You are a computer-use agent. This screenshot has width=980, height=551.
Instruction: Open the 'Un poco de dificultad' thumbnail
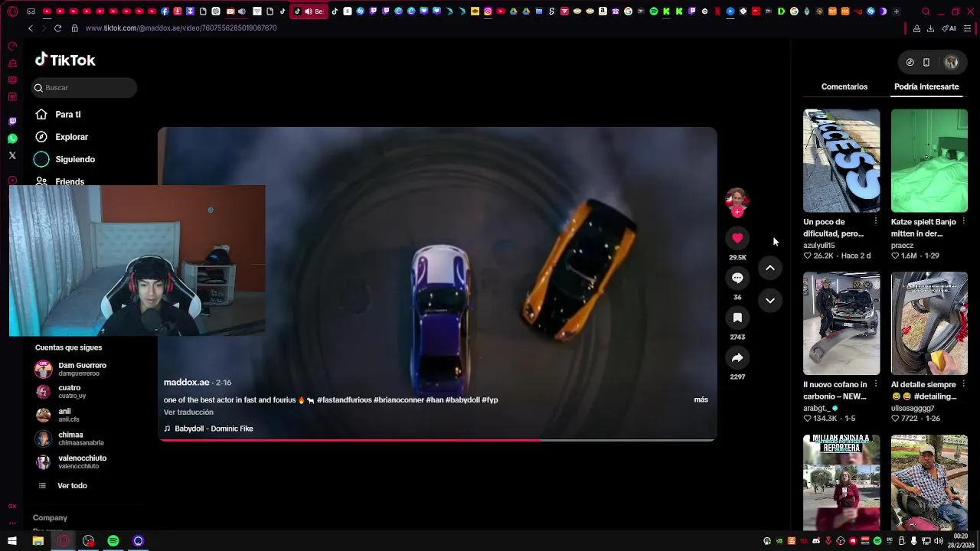coord(841,161)
